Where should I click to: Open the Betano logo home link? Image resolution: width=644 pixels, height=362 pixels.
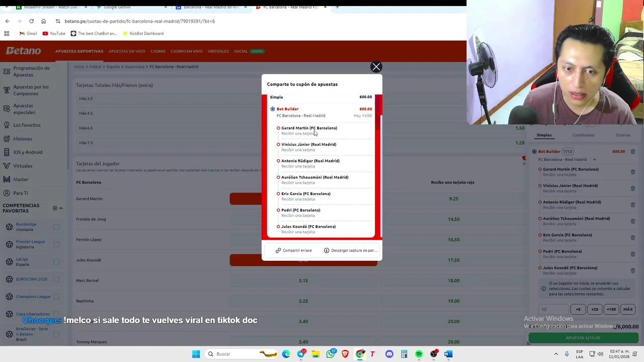24,51
